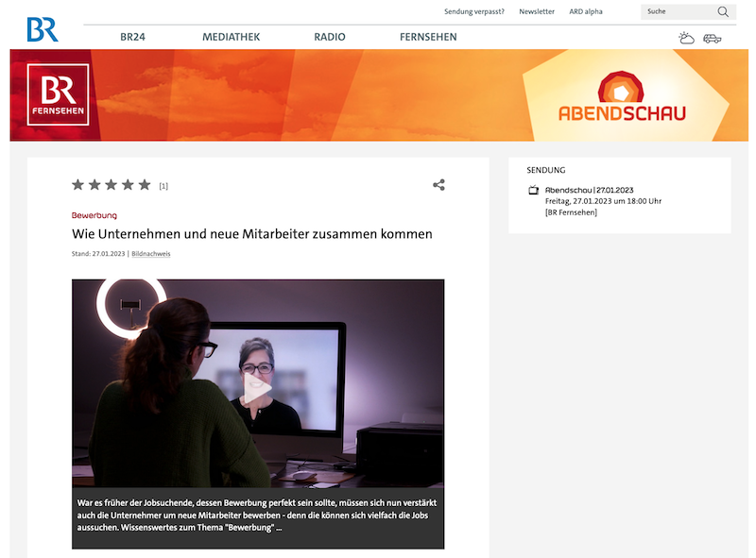The image size is (756, 558).
Task: Open the Bildnachweis link
Action: pos(151,253)
